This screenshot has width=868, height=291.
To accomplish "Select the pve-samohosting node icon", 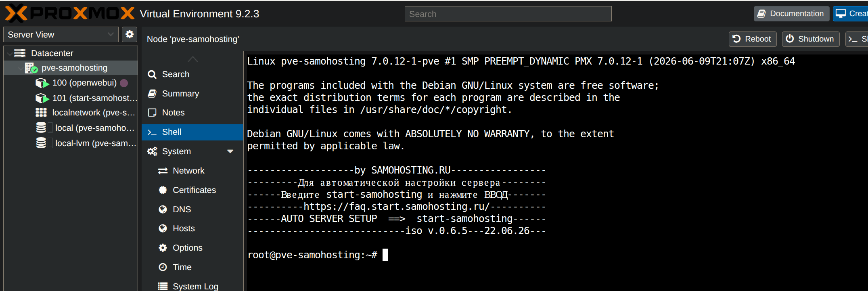I will coord(31,68).
